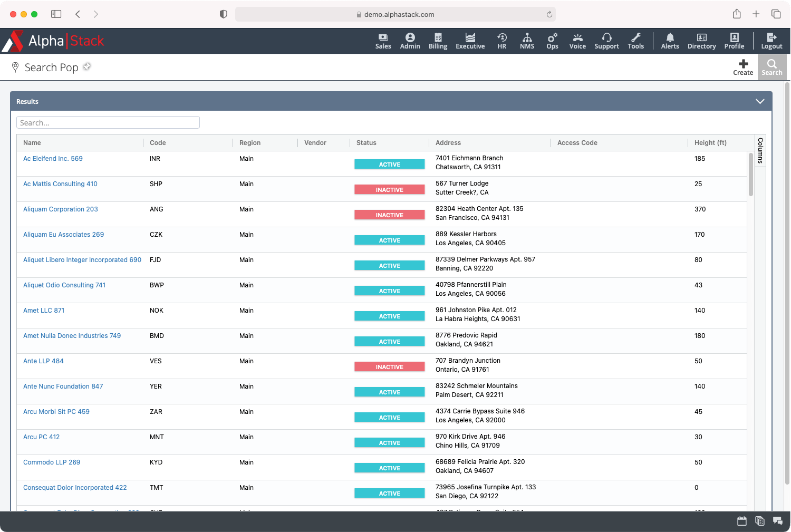Open the Tools menu
The height and width of the screenshot is (532, 791).
click(635, 41)
